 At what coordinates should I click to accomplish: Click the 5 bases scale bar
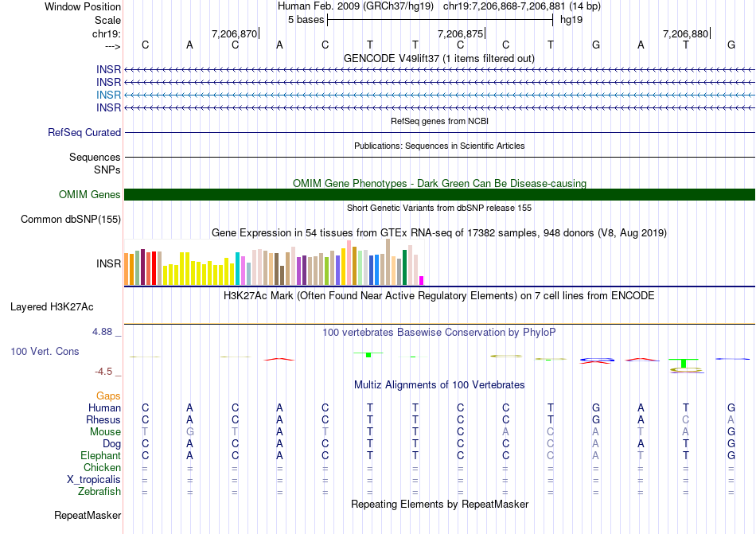(439, 19)
